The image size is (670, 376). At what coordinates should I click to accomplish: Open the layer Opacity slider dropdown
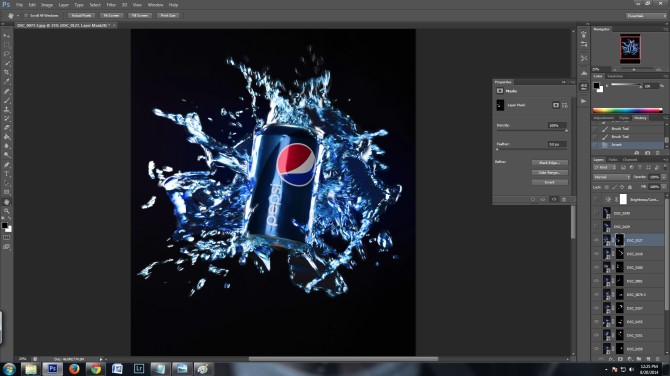pos(664,177)
